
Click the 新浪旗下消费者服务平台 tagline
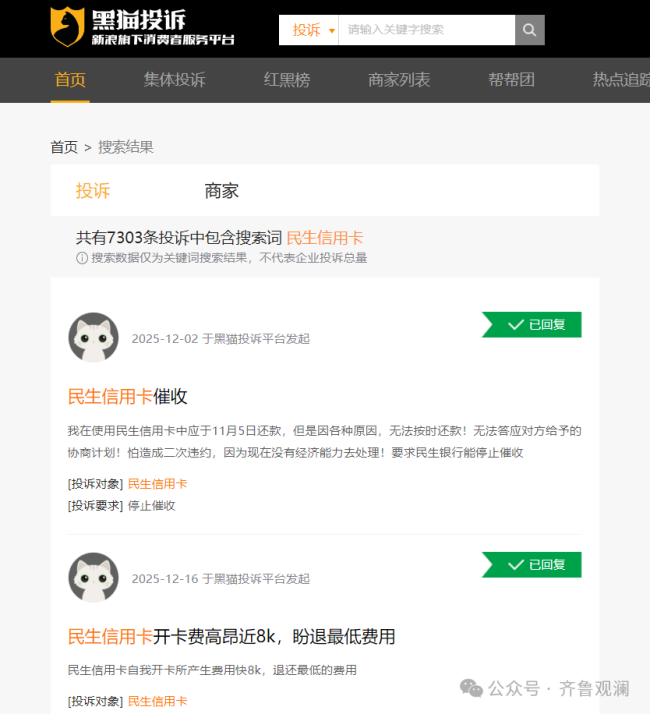coord(163,40)
